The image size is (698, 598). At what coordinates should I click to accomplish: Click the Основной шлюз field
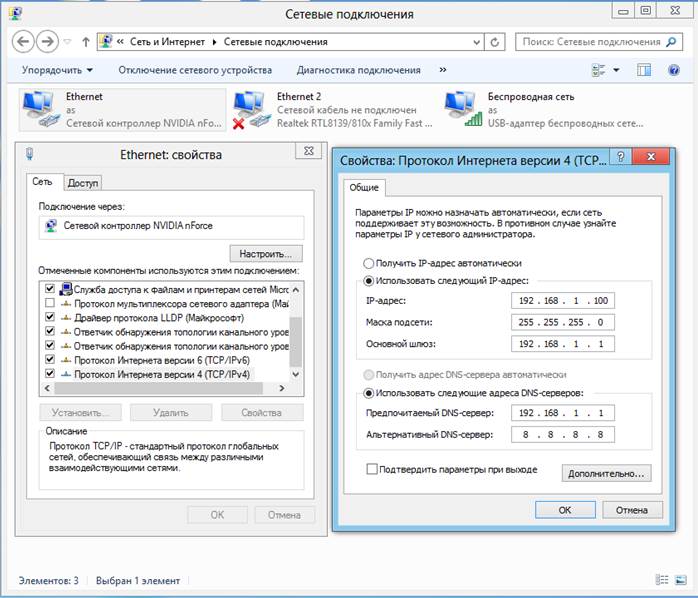[x=563, y=344]
